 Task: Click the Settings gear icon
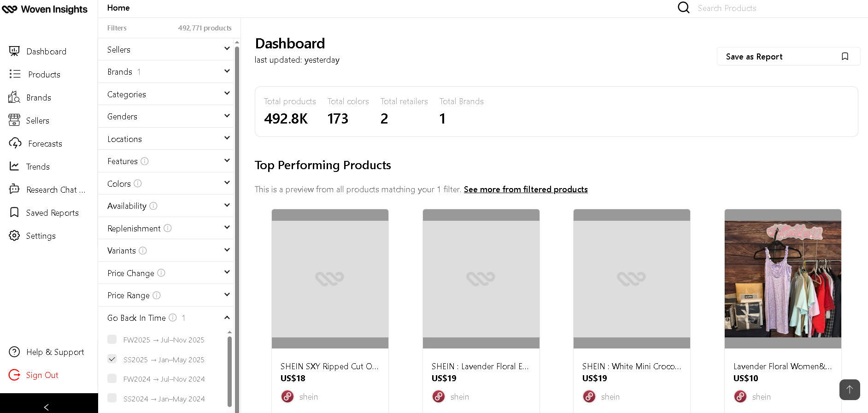[14, 236]
